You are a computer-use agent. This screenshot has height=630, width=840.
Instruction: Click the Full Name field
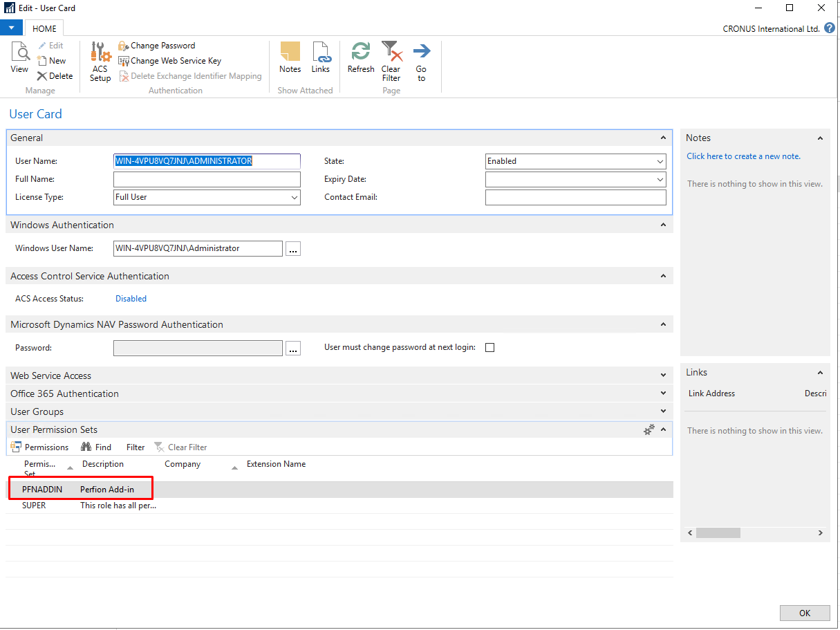207,179
